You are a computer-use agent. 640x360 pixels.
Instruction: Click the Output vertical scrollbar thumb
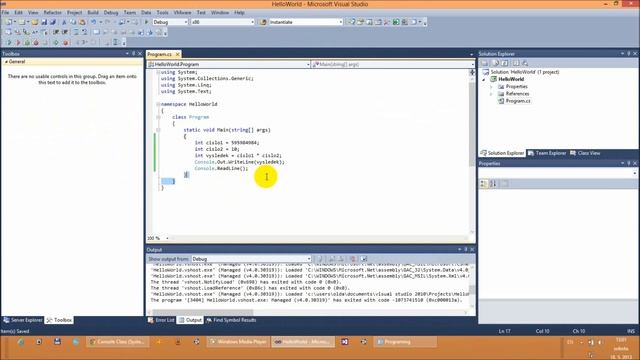(472, 289)
